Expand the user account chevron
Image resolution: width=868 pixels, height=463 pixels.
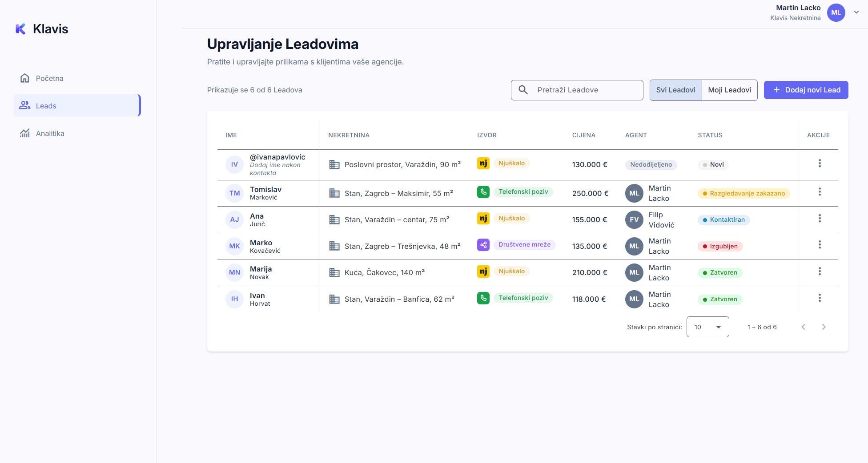pyautogui.click(x=856, y=12)
